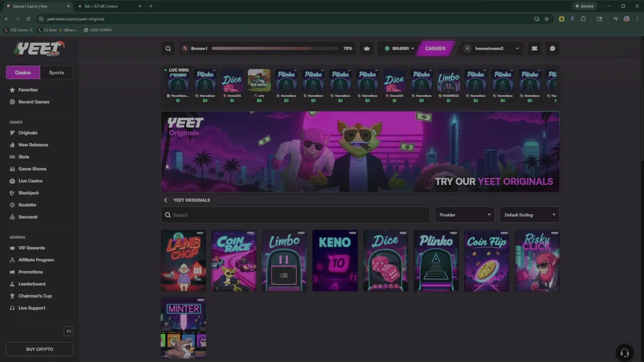Launch the Keno game
The image size is (644, 362).
(335, 261)
